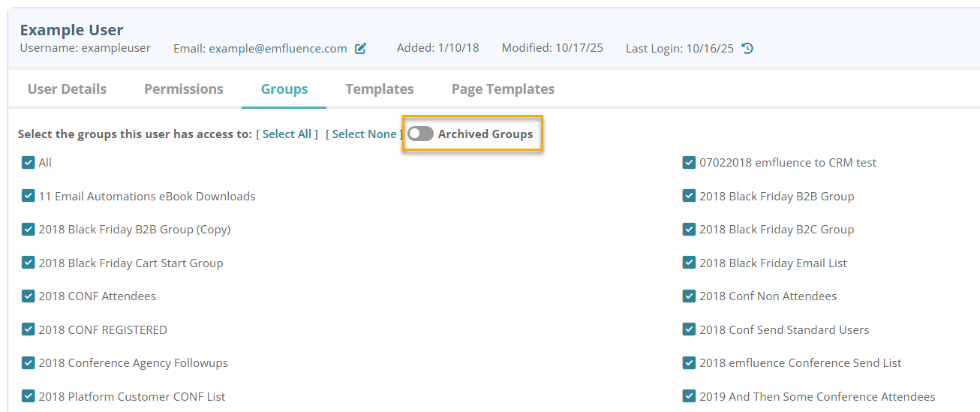Open the Permissions tab

pyautogui.click(x=184, y=89)
